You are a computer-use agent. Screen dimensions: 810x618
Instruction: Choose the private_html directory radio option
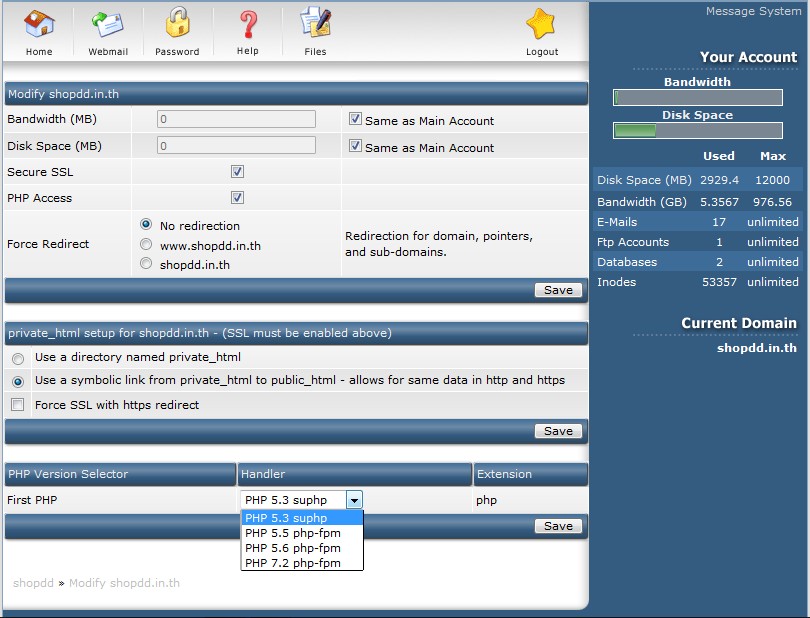click(17, 358)
